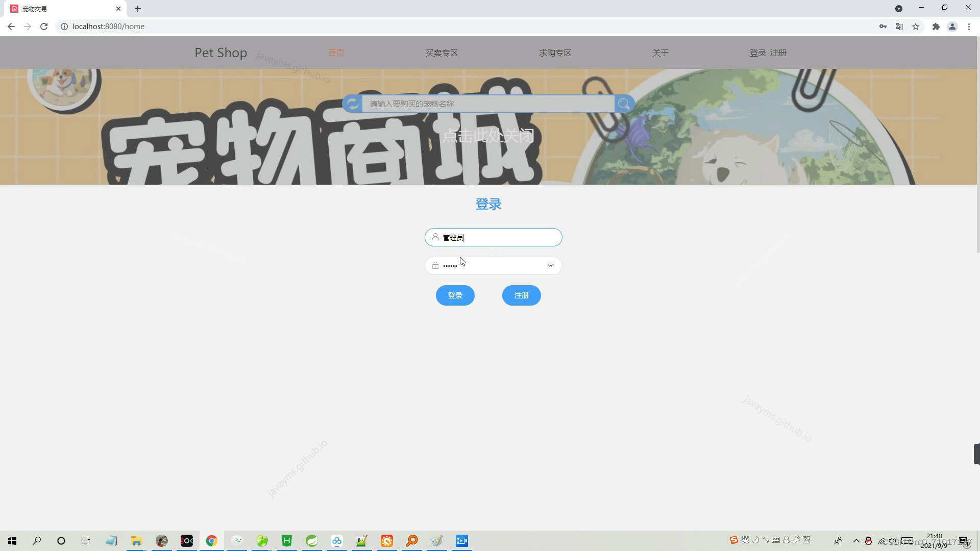Bookmark this page with the star icon
Viewport: 980px width, 551px height.
[x=916, y=27]
